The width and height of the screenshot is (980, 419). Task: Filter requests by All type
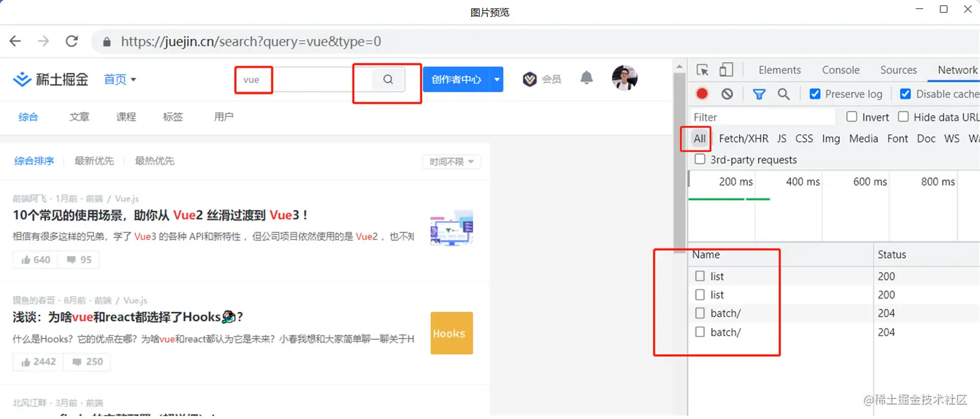pyautogui.click(x=699, y=139)
